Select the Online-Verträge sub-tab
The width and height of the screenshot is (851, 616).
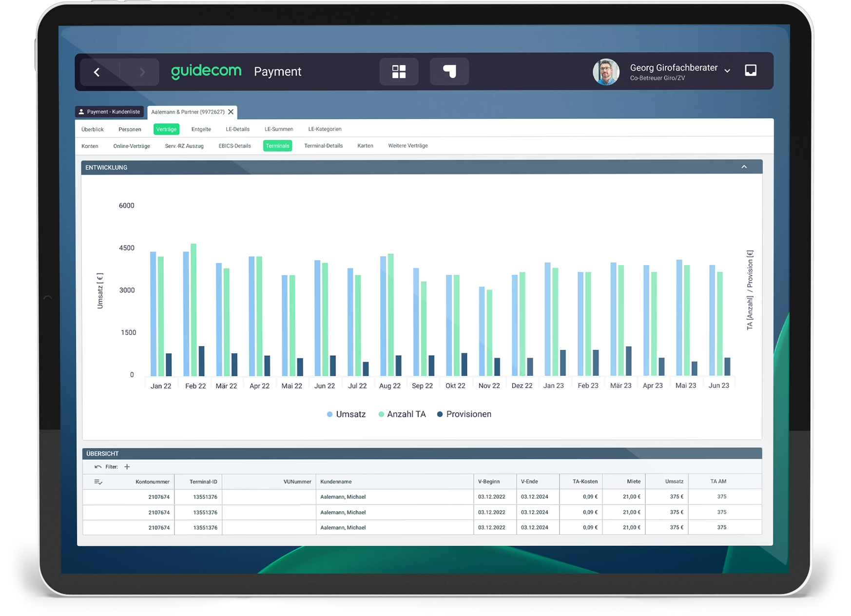coord(132,146)
